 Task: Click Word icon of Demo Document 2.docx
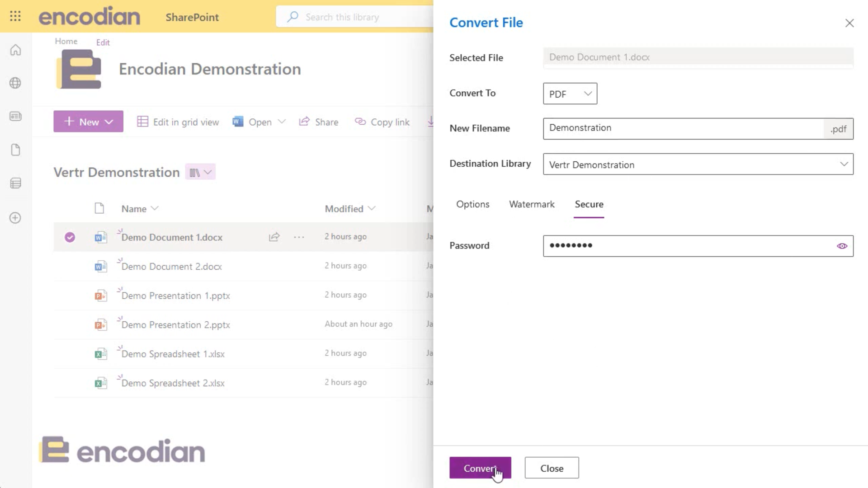click(100, 266)
